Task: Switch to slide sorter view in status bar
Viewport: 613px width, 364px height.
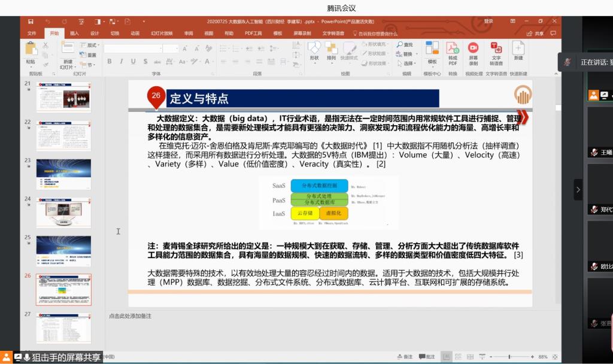Action: coord(457,357)
